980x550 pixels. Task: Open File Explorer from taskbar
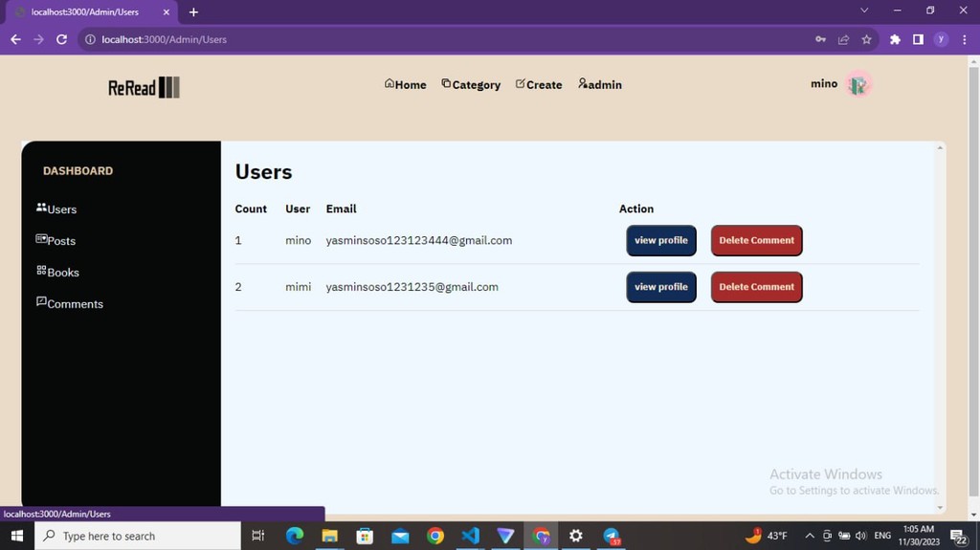click(329, 536)
